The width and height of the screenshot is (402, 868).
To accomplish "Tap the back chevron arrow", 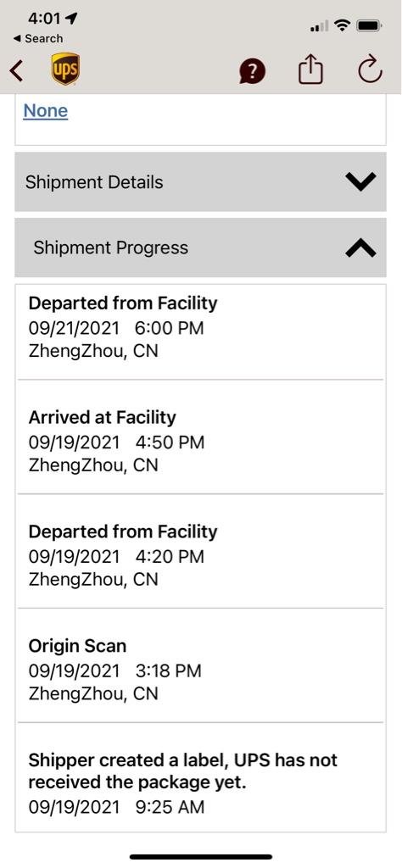I will 17,70.
